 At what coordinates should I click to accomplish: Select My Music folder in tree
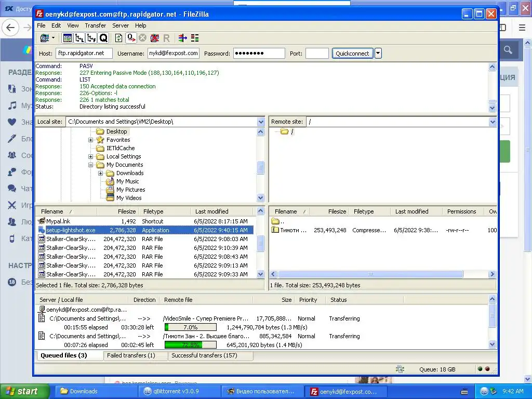coord(127,181)
